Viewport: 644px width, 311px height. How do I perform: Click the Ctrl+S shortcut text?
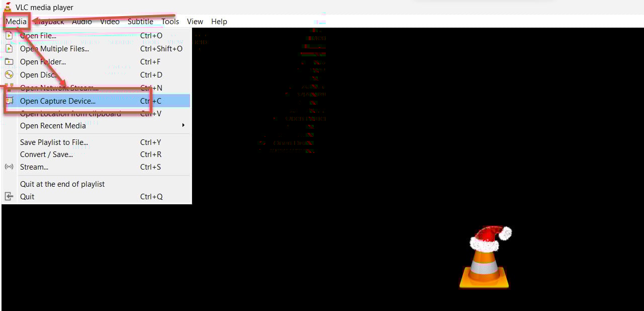tap(151, 167)
